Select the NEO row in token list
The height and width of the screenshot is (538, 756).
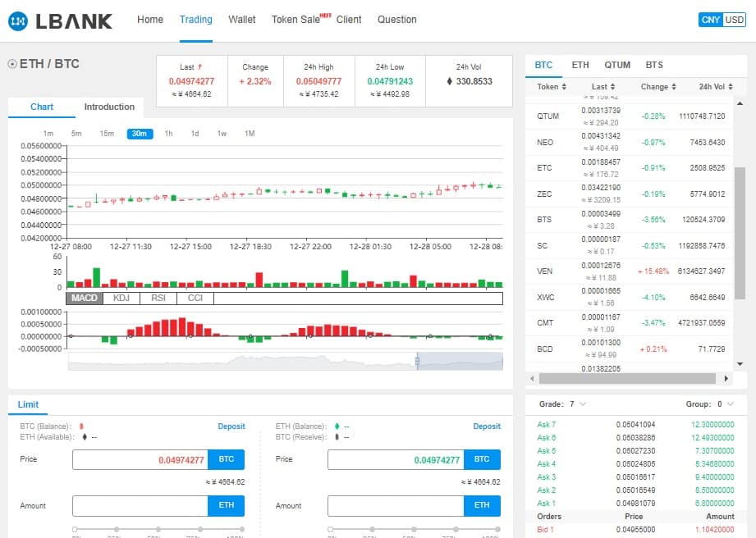tap(630, 142)
